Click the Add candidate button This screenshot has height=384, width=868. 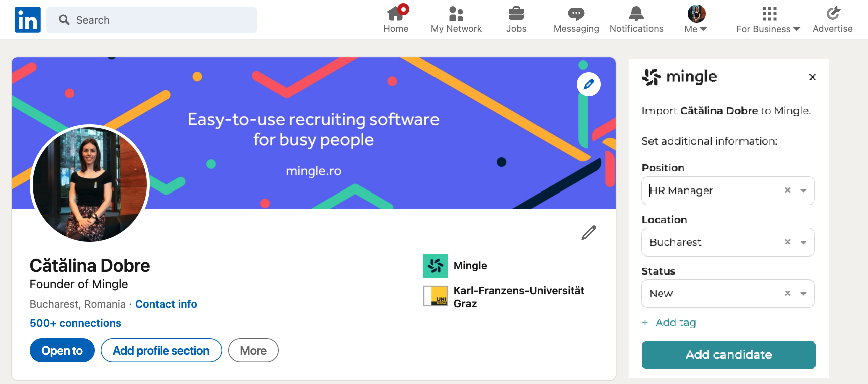729,355
